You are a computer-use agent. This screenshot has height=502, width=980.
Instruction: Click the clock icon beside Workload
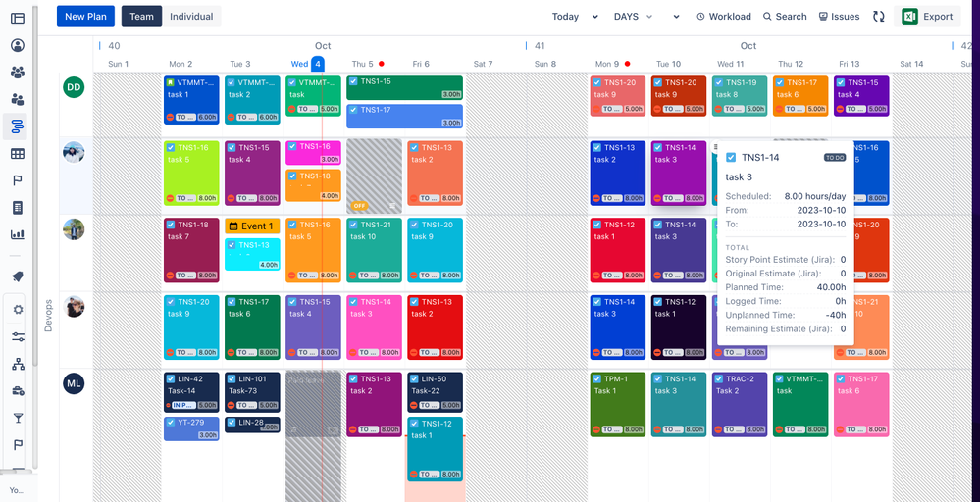pos(700,17)
